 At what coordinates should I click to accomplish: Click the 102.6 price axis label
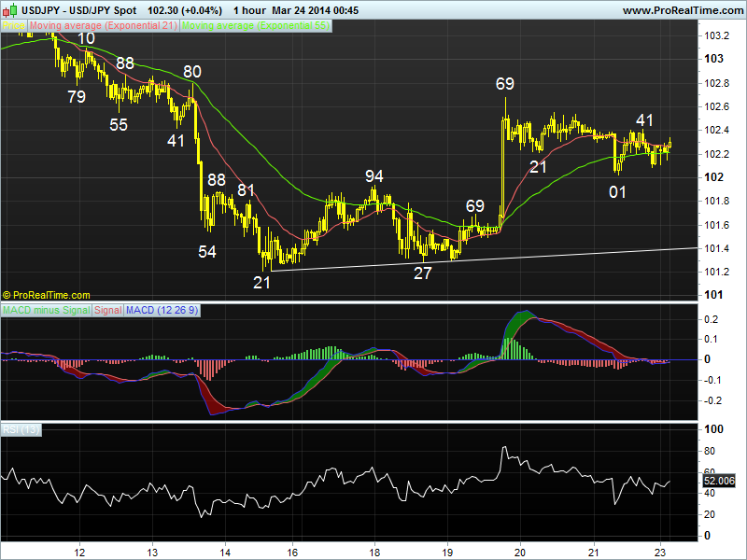[x=716, y=106]
